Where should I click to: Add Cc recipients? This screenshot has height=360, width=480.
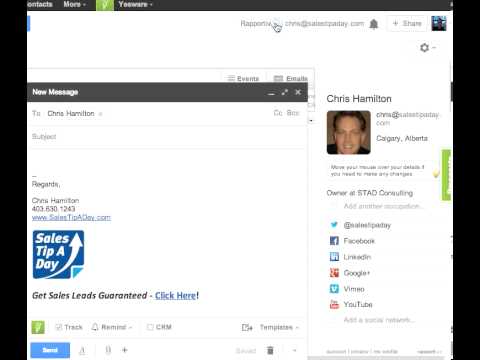278,113
